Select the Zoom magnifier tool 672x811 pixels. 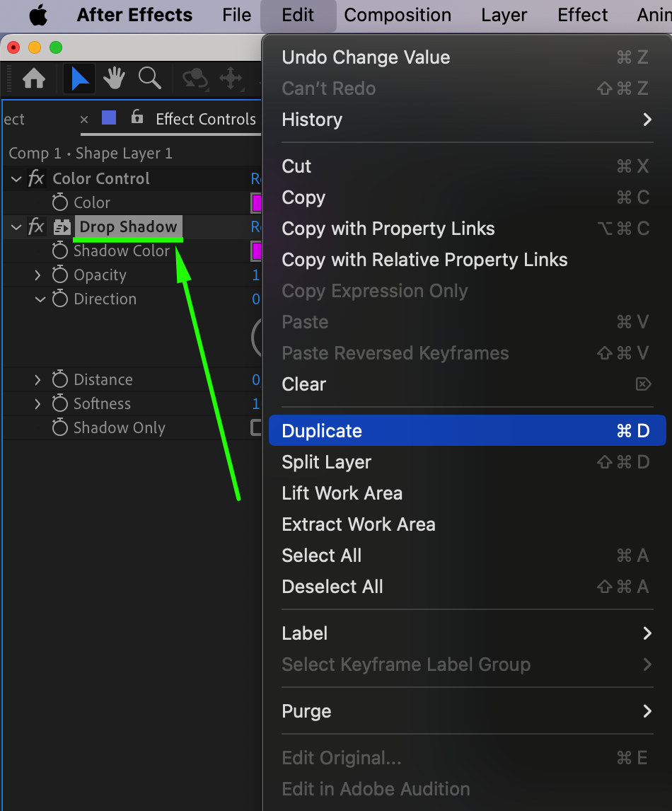149,79
